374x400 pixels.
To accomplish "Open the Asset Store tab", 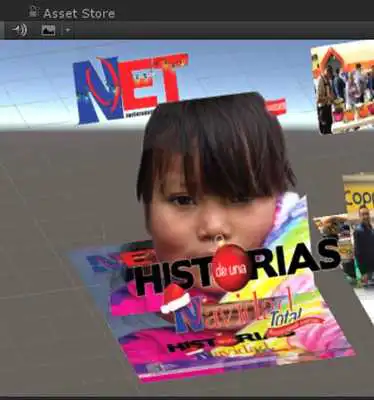I will pyautogui.click(x=79, y=13).
